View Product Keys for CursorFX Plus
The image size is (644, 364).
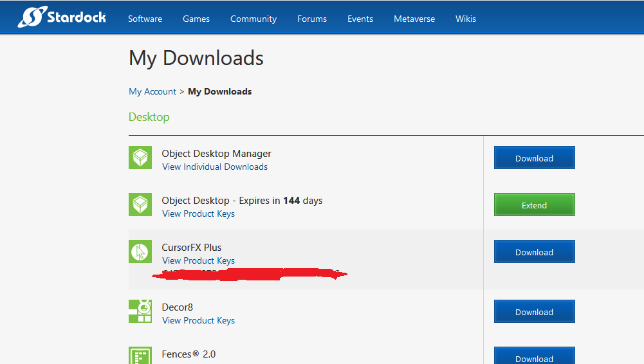(198, 260)
